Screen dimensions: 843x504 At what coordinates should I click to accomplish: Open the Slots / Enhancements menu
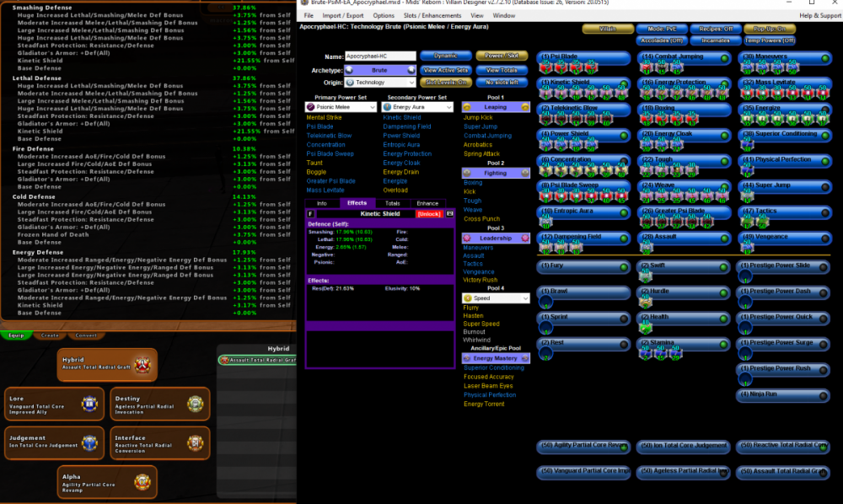point(432,16)
